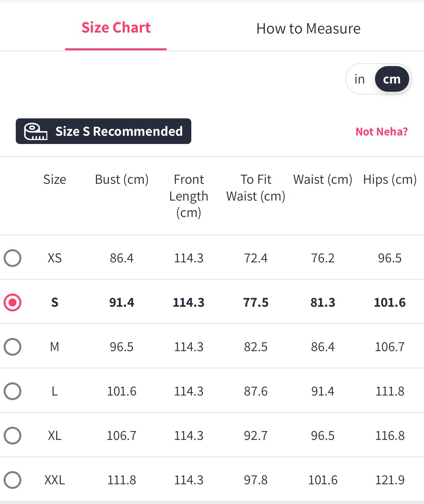
Task: Click the Not Neha? link
Action: 382,132
